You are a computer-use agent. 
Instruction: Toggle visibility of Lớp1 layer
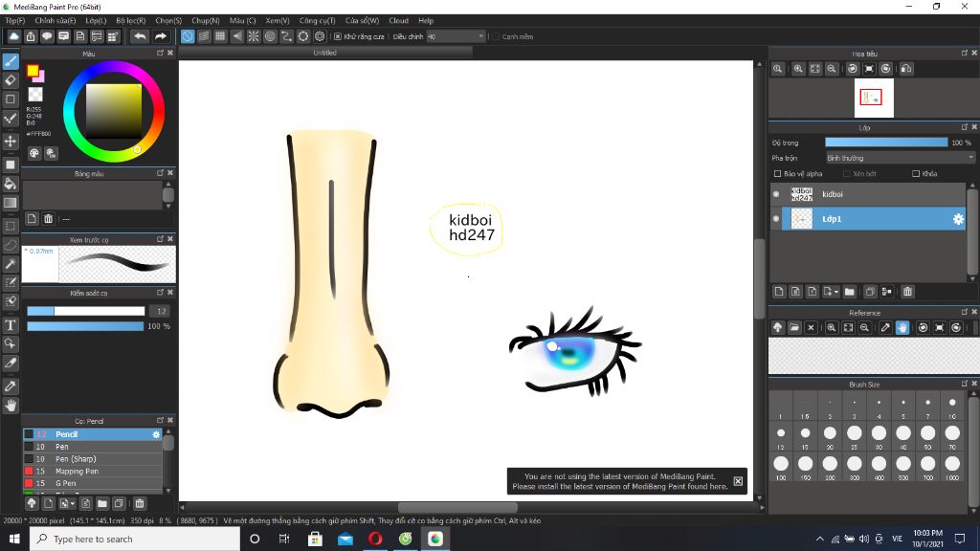tap(776, 219)
